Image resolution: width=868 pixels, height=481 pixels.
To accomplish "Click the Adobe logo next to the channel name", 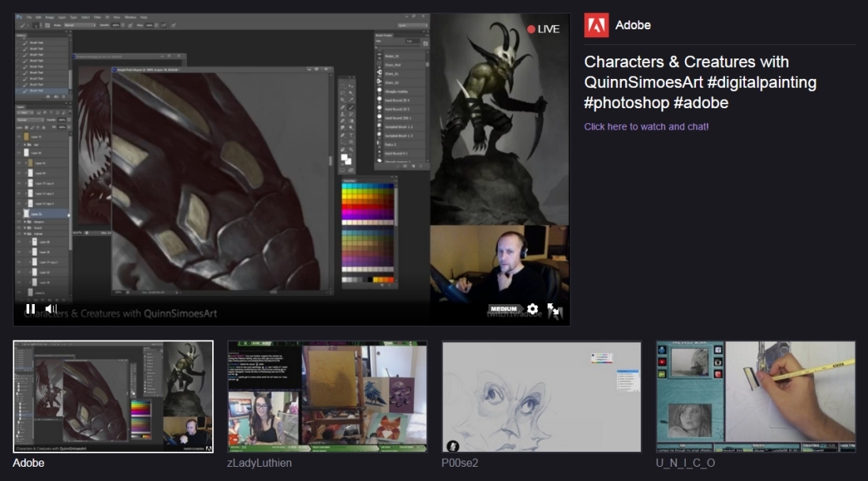I will point(597,25).
